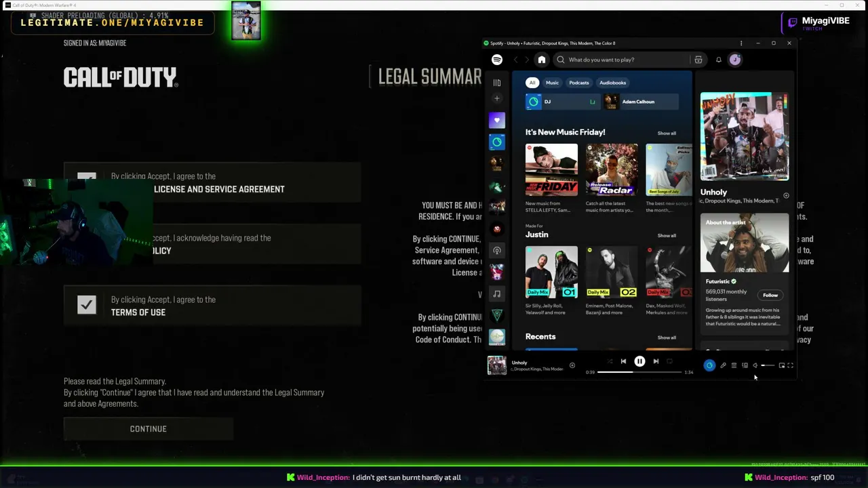Open Spotify three-dot window menu
868x488 pixels.
point(741,43)
